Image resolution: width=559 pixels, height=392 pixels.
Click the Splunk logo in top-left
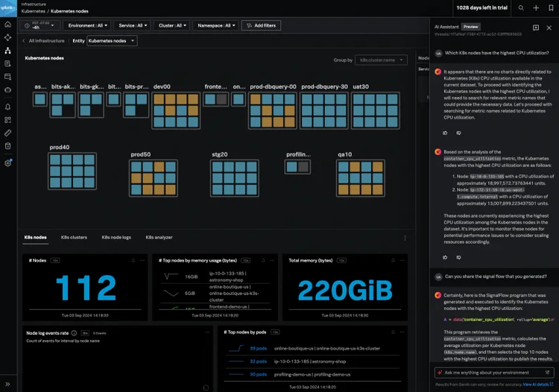pyautogui.click(x=8, y=8)
